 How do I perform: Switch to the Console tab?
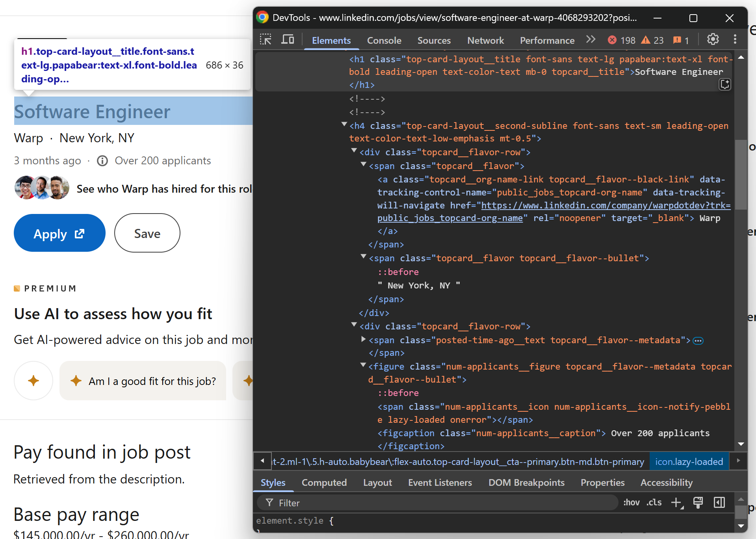(x=384, y=40)
